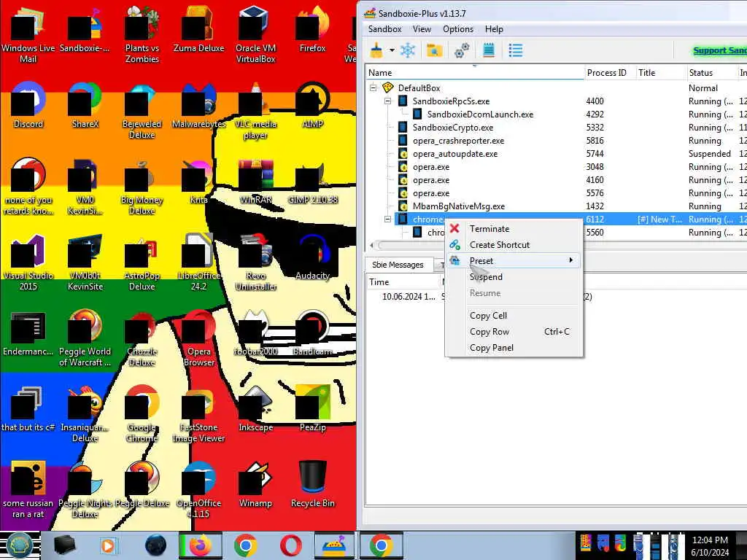Screen dimensions: 747x560
Task: Click the WinRAR desktop icon
Action: (256, 181)
